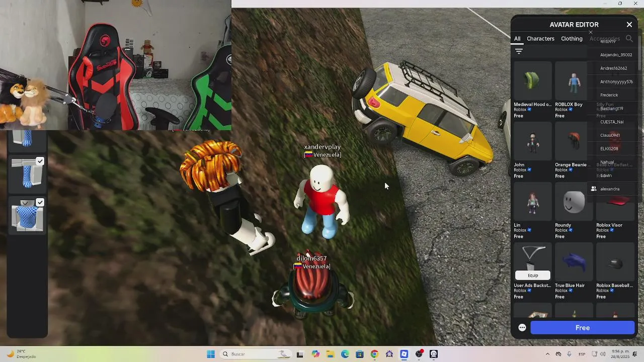Close the player list overlay

591,32
